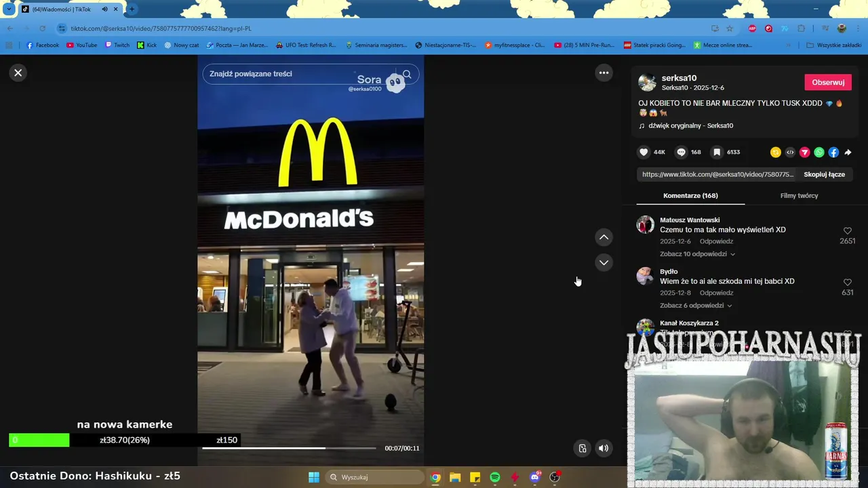Open Mateusz Wantowski's profile avatar
The image size is (868, 488).
pos(646,224)
